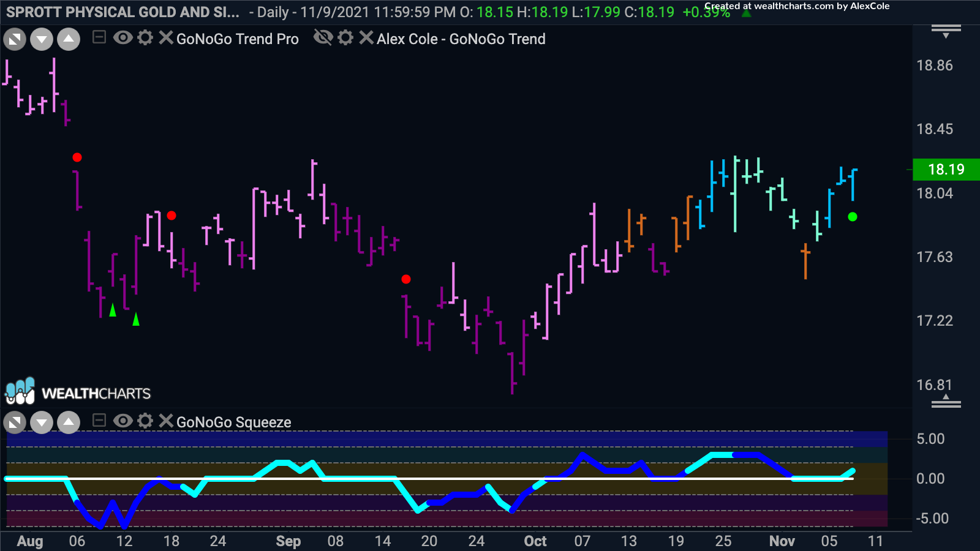Open settings for Alex Cole GoNoGo Trend
Viewport: 980px width, 551px height.
click(x=345, y=38)
